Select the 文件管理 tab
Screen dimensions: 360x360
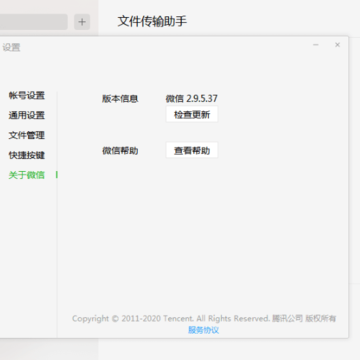(27, 135)
